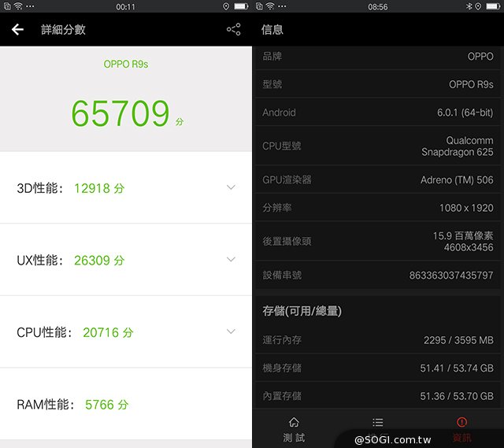504x448 pixels.
Task: Tap the GPU渲染器 row label
Action: [287, 180]
